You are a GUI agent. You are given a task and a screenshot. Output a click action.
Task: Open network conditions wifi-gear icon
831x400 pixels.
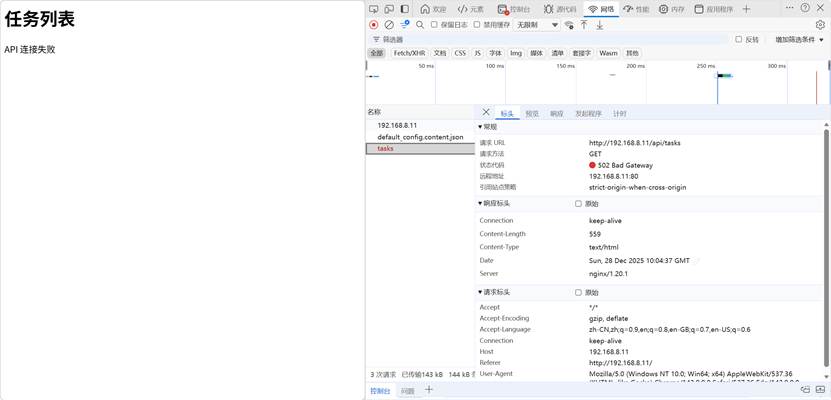pyautogui.click(x=569, y=24)
